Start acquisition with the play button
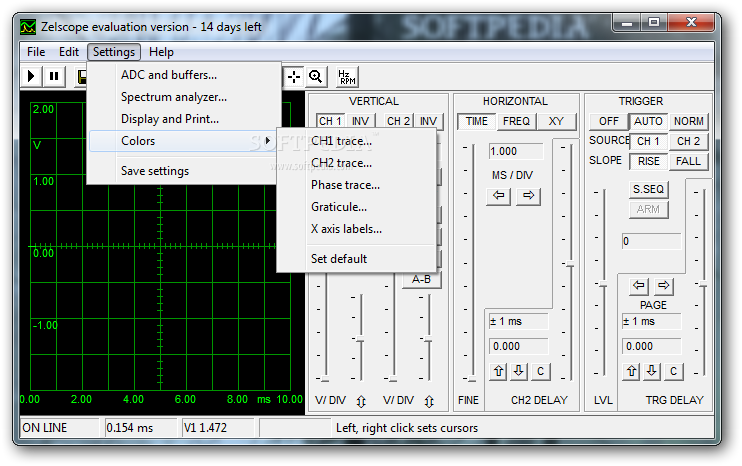This screenshot has width=742, height=466. point(32,76)
